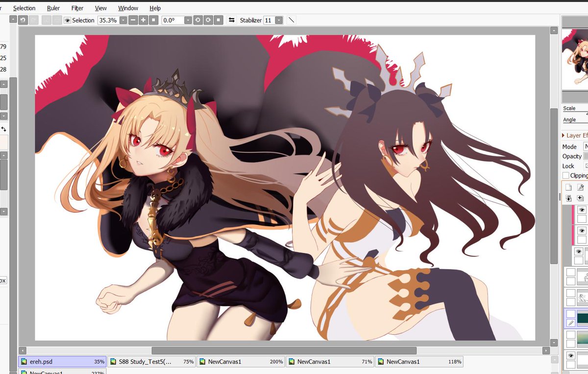Show the selected dark teal layer

(x=571, y=314)
